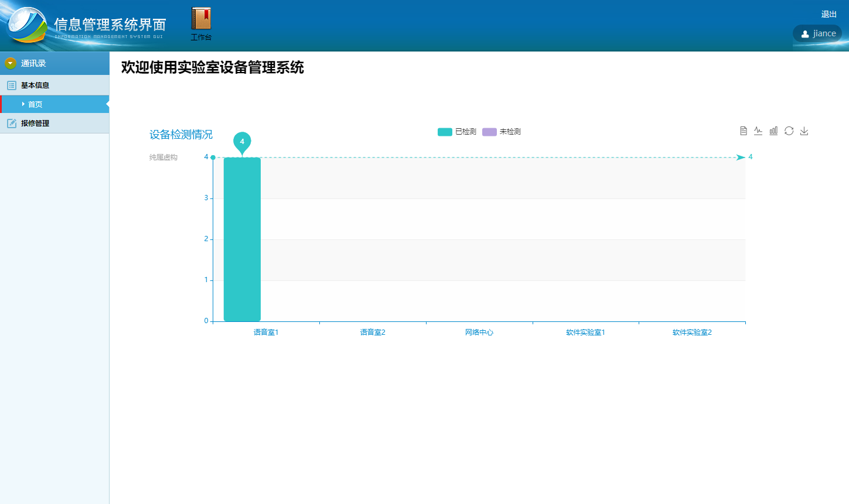Screen dimensions: 849x504
Task: Expand the jiance user account dropdown
Action: (817, 33)
